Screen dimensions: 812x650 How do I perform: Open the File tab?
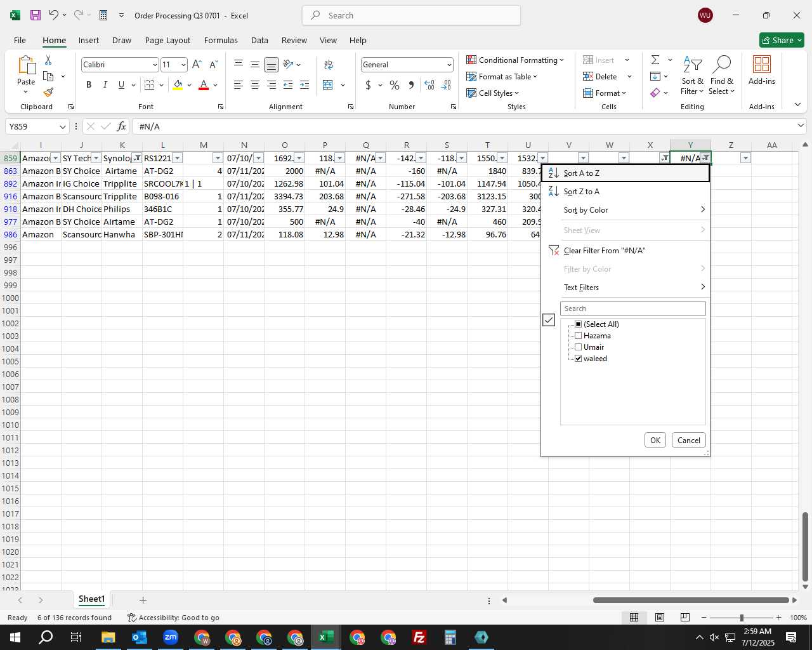click(x=20, y=40)
